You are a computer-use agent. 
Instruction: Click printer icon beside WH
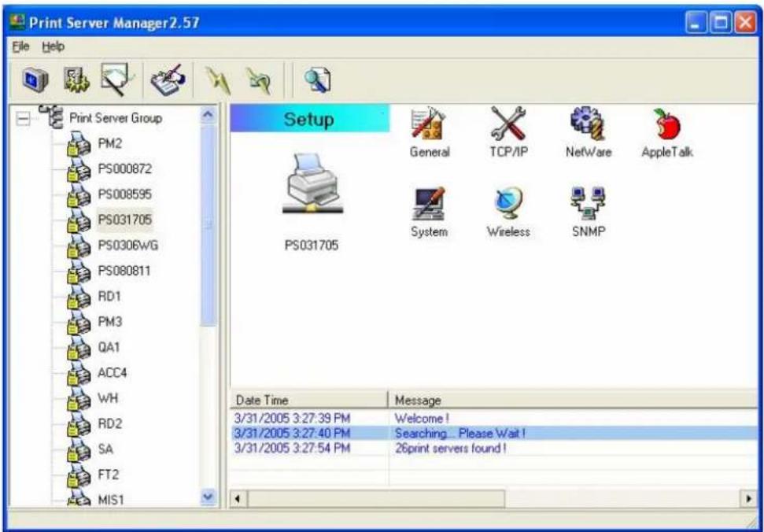79,398
